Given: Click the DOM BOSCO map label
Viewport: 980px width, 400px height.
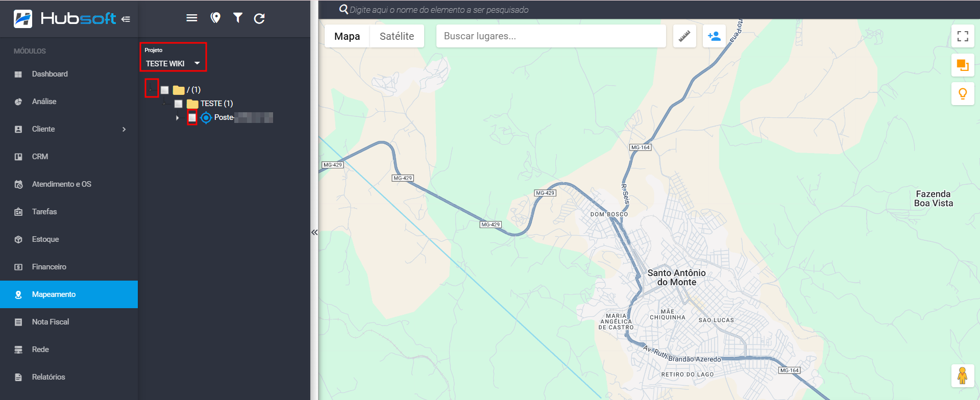Looking at the screenshot, I should point(609,214).
